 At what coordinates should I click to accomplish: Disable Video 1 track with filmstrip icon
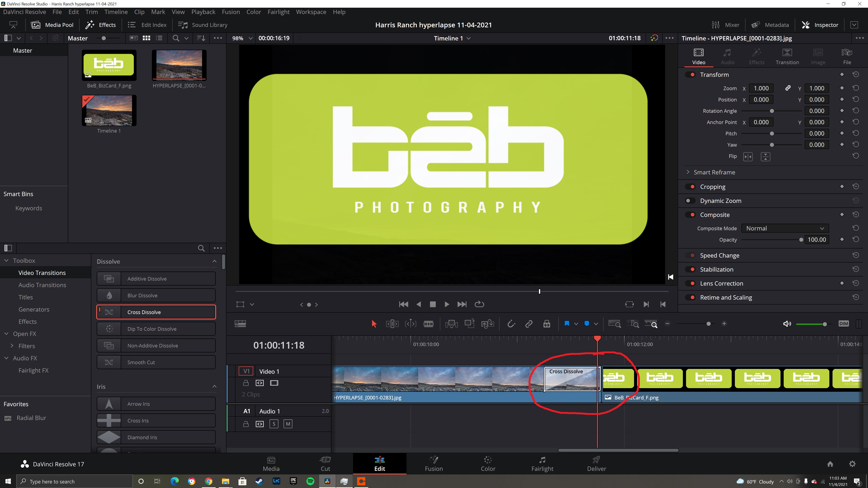coord(274,383)
